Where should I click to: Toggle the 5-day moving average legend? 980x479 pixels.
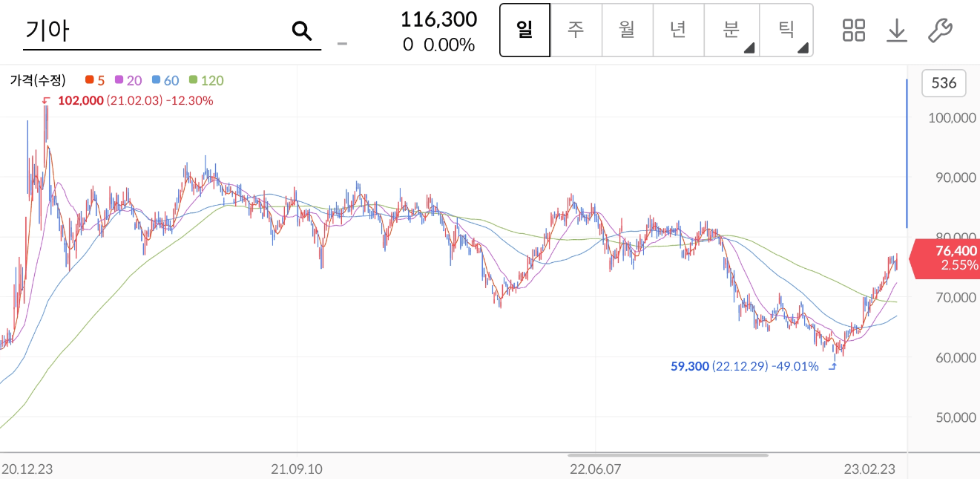click(x=95, y=80)
